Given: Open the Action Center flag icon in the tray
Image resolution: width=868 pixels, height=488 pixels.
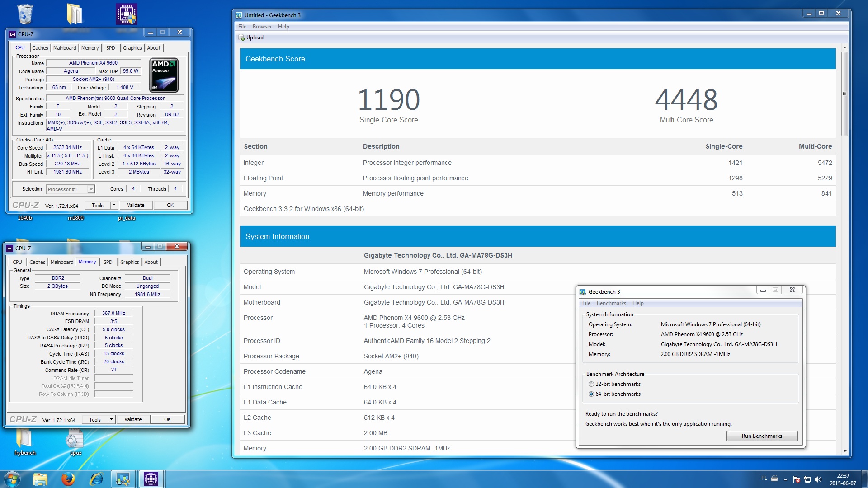Looking at the screenshot, I should pos(797,479).
